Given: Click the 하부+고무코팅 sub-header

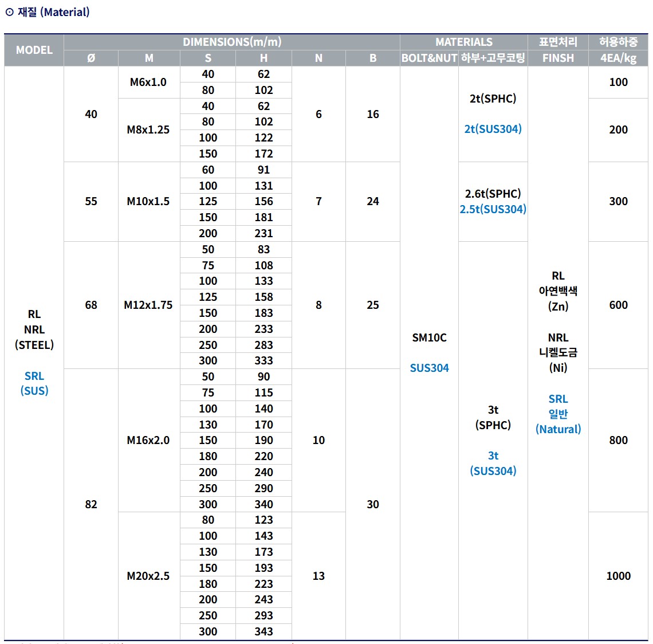Looking at the screenshot, I should point(493,58).
